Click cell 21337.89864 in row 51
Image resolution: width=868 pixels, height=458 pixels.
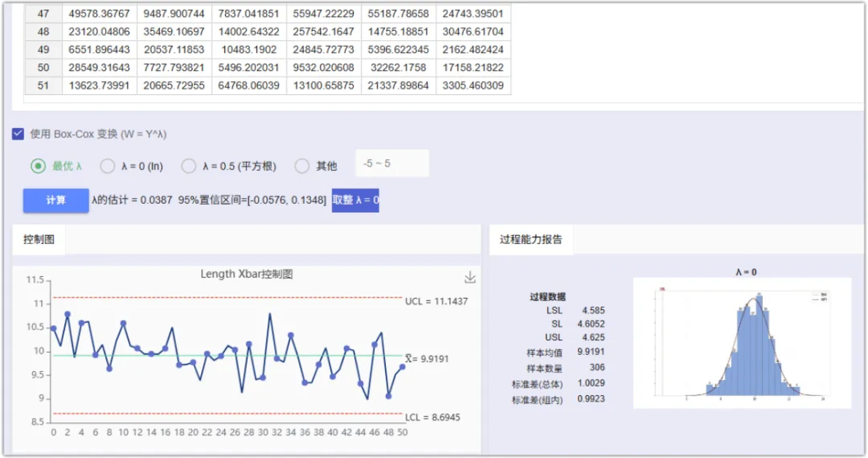pos(399,85)
